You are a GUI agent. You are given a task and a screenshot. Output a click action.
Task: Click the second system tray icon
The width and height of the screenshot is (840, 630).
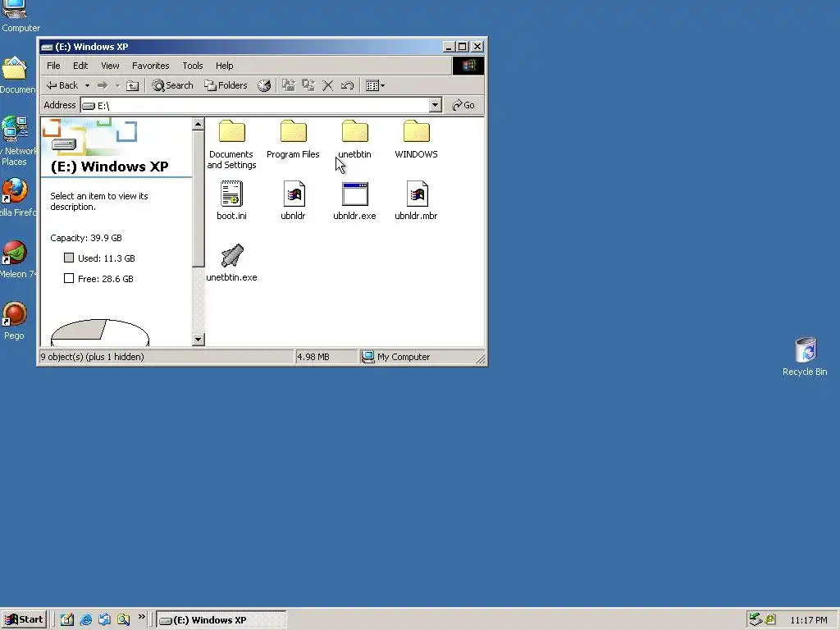[x=770, y=620]
